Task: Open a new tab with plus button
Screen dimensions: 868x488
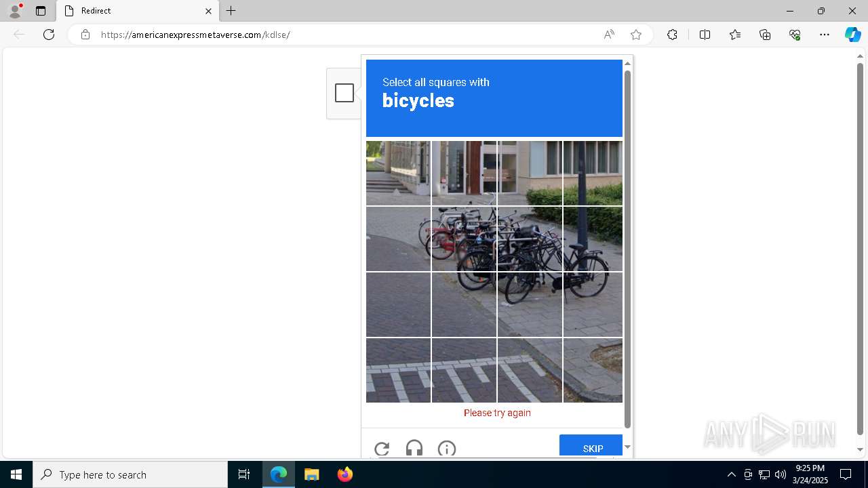Action: click(x=231, y=11)
